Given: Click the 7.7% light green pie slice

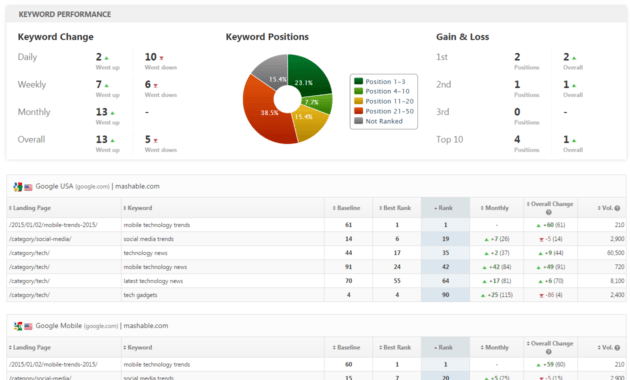Looking at the screenshot, I should tap(319, 104).
